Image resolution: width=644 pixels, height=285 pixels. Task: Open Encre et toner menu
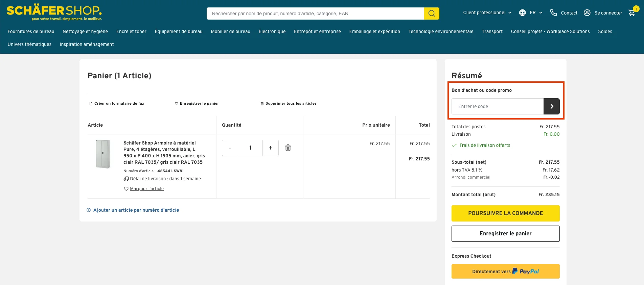pos(131,31)
